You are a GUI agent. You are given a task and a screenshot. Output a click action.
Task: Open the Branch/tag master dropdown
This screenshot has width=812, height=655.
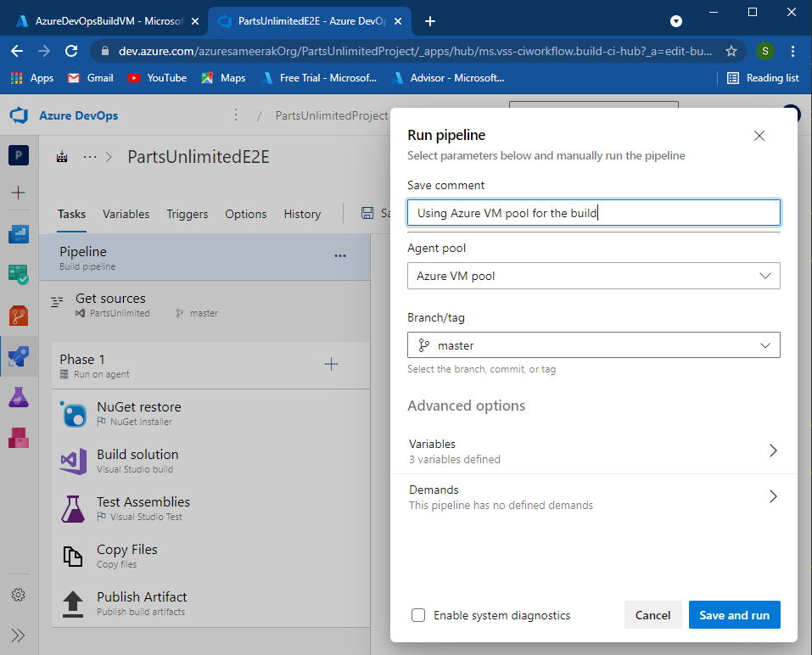[593, 345]
